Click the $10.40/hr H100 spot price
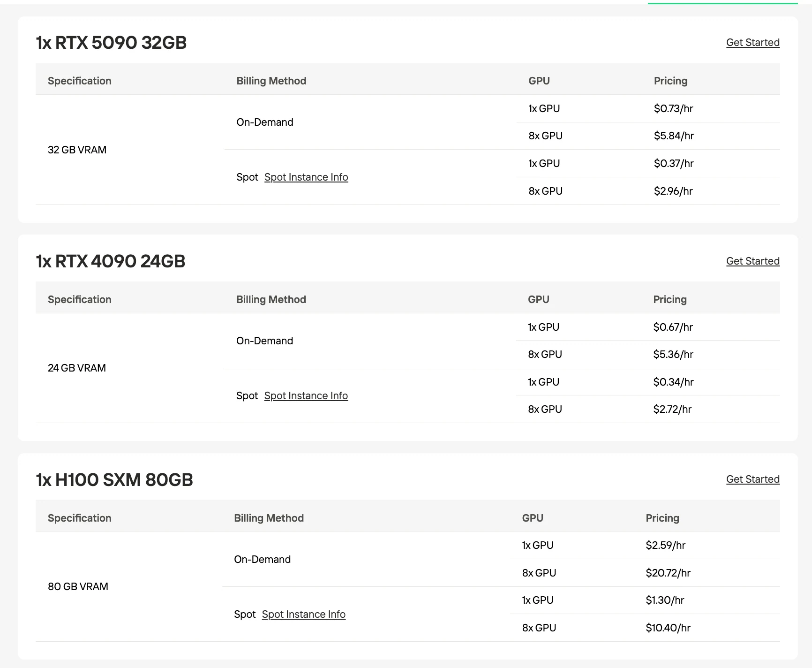The image size is (812, 668). (x=668, y=628)
